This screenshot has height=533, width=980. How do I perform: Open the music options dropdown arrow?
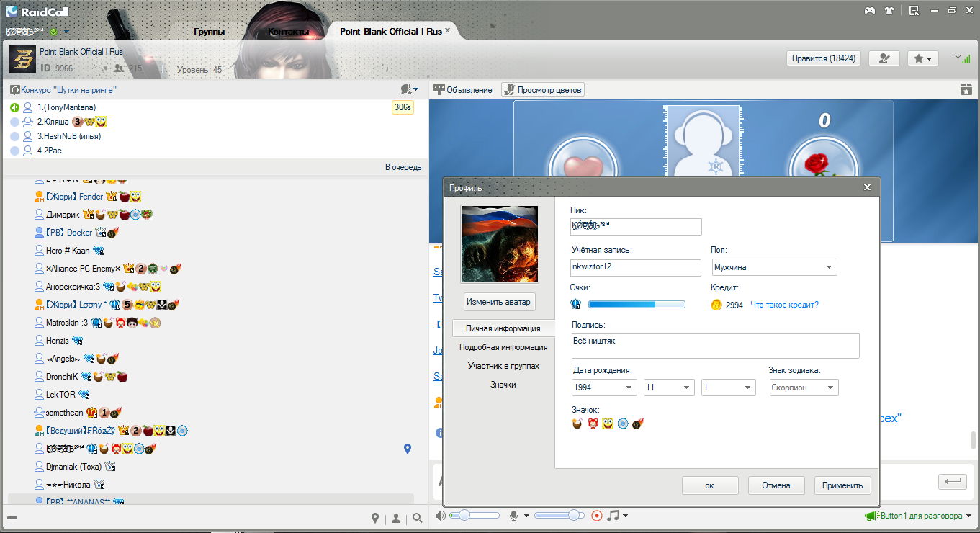pos(625,516)
